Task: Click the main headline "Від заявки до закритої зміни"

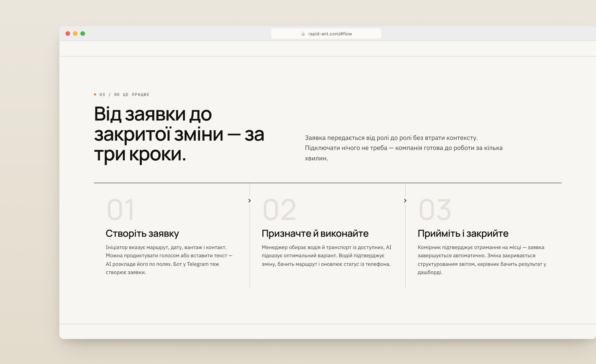Action: tap(179, 134)
